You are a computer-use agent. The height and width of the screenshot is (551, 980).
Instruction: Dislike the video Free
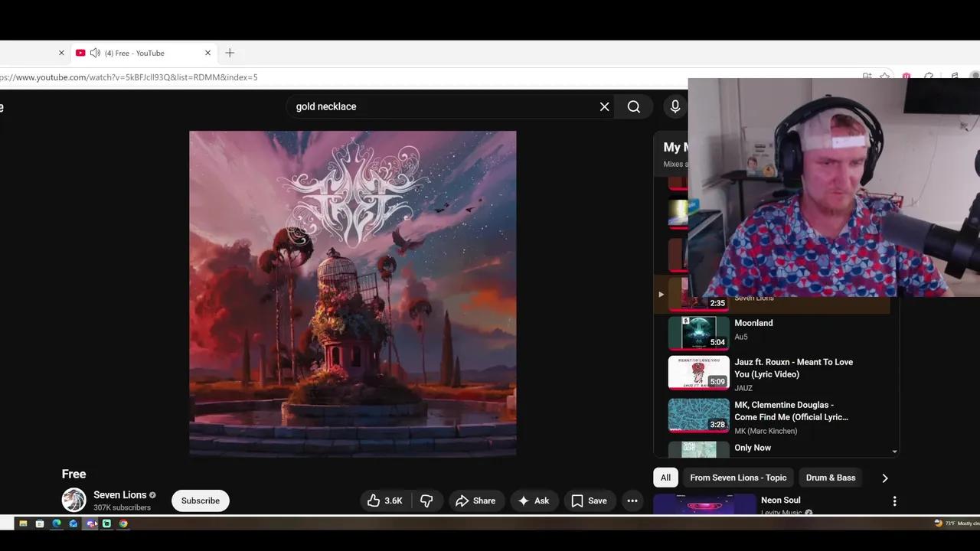click(427, 500)
